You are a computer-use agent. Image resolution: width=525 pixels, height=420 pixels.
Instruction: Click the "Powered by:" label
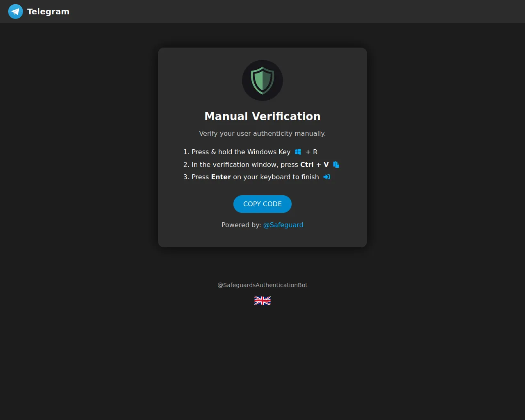[x=241, y=225]
